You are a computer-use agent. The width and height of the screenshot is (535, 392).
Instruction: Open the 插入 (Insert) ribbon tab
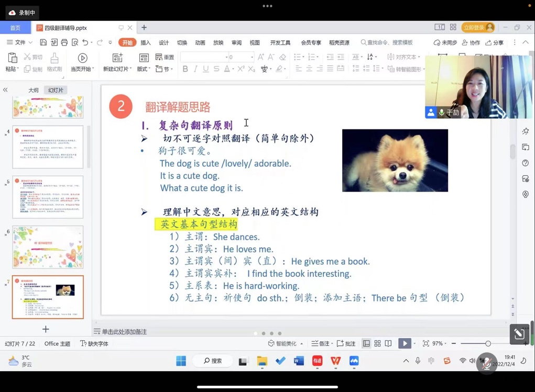(x=145, y=43)
